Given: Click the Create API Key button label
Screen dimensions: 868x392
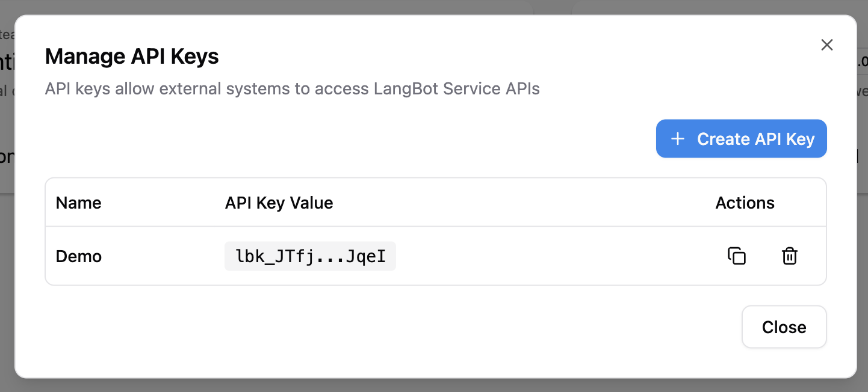Looking at the screenshot, I should [x=755, y=138].
